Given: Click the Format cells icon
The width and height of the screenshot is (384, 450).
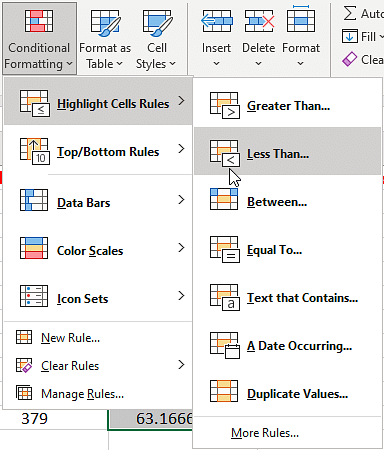Looking at the screenshot, I should point(301,19).
